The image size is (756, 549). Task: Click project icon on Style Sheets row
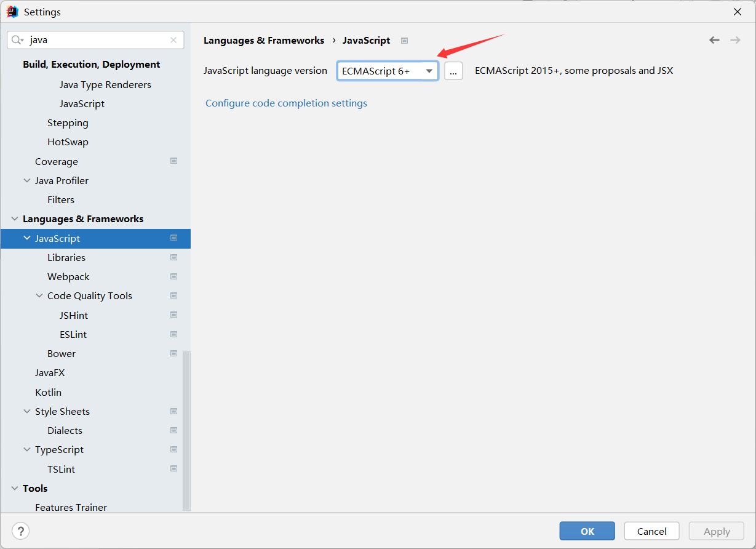(x=173, y=411)
